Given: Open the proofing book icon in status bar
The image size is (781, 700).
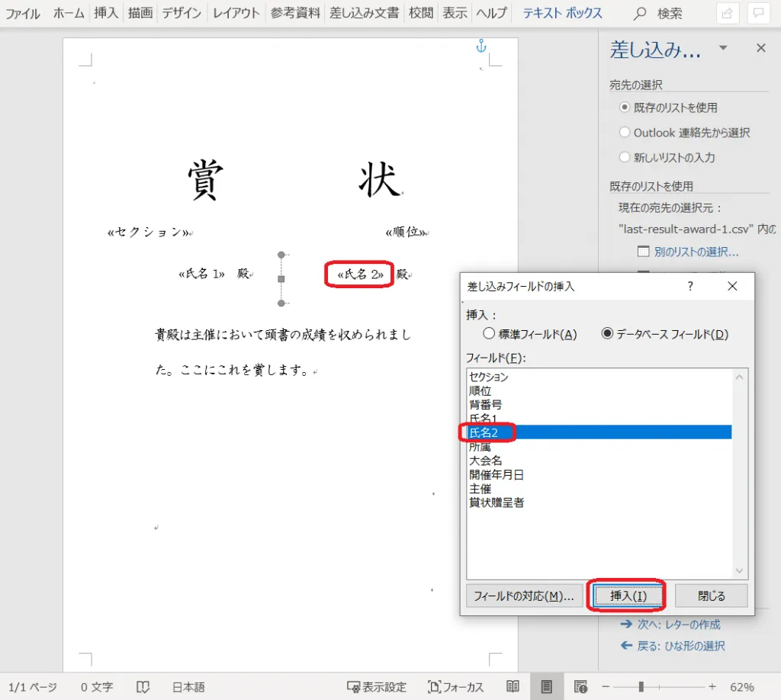Looking at the screenshot, I should coord(143,687).
